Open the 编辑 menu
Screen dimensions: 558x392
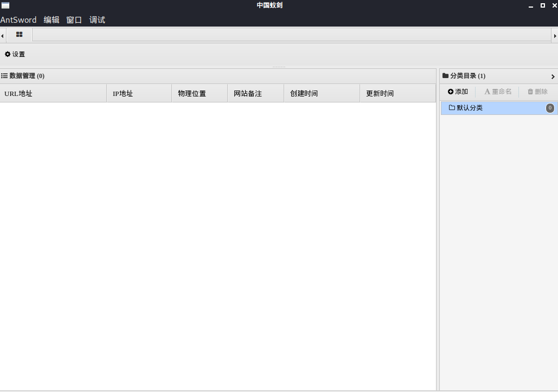[x=51, y=20]
